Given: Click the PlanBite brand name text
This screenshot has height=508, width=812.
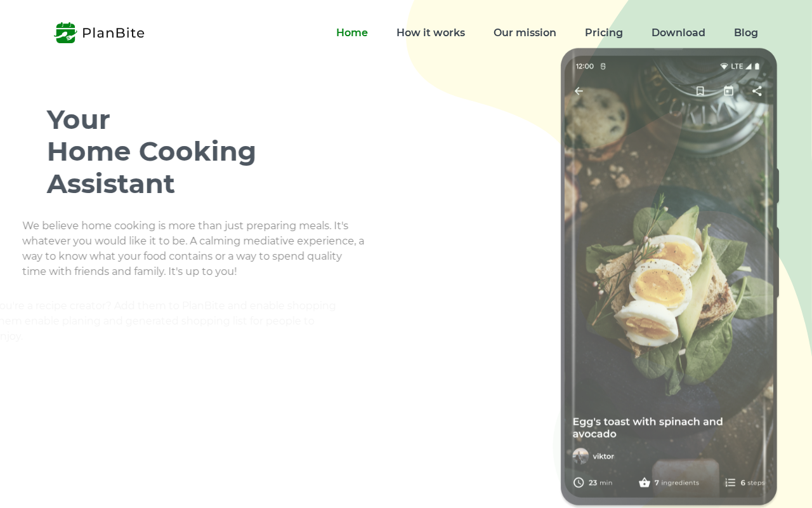Looking at the screenshot, I should coord(113,33).
